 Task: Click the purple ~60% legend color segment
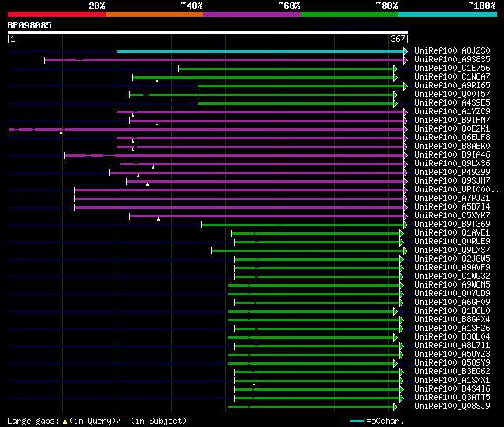(x=252, y=14)
